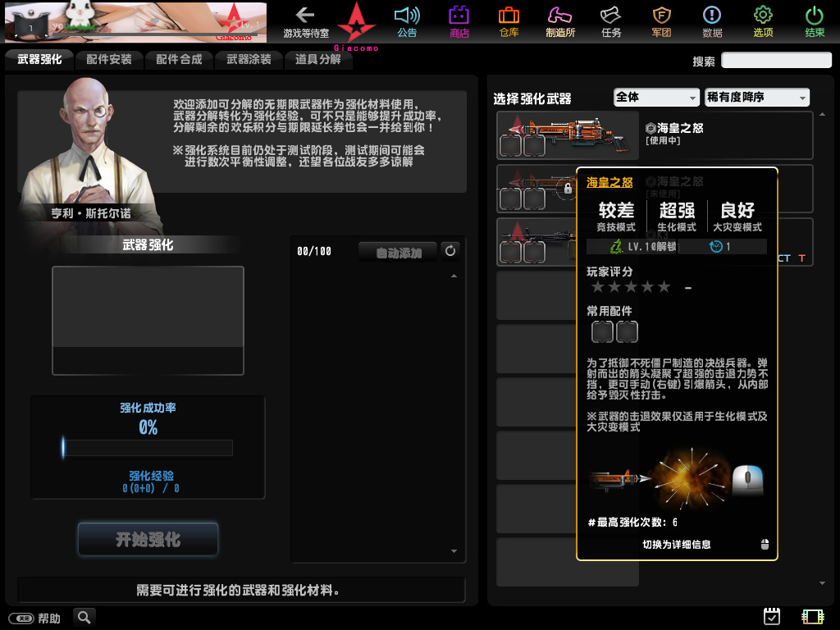840x630 pixels.
Task: Click the refresh icon beside 自动添加
Action: [x=450, y=251]
